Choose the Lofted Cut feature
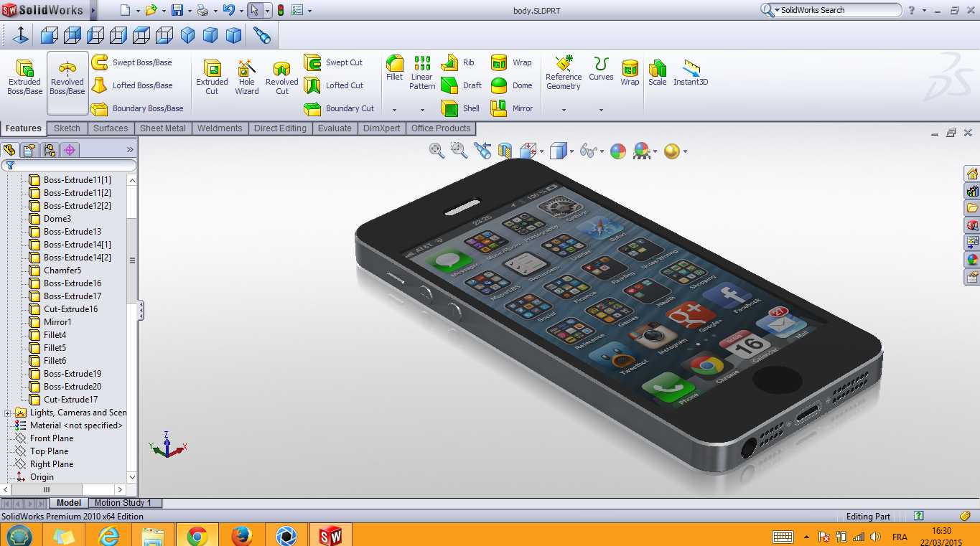 click(x=334, y=85)
